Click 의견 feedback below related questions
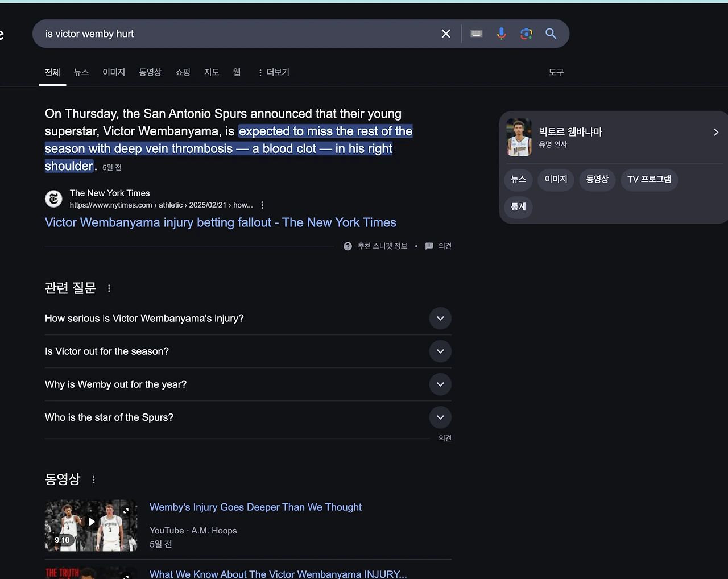Image resolution: width=728 pixels, height=579 pixels. (445, 439)
